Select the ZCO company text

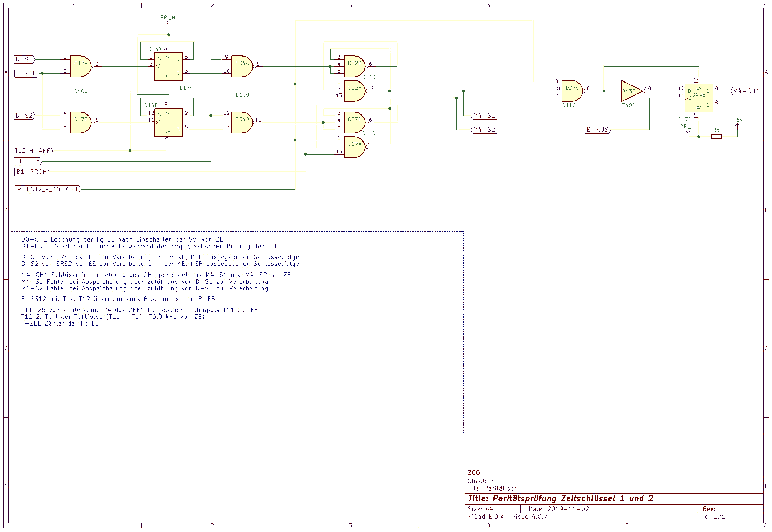[474, 473]
